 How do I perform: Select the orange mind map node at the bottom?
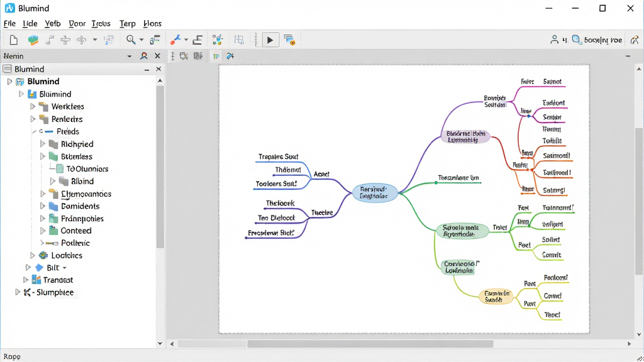point(497,297)
